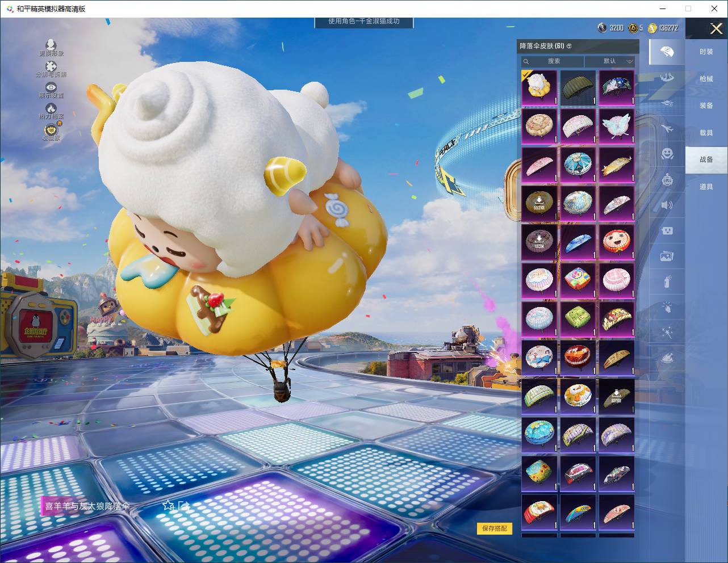The image size is (728, 563).
Task: Click the bronze token showing 5
Action: [x=633, y=28]
